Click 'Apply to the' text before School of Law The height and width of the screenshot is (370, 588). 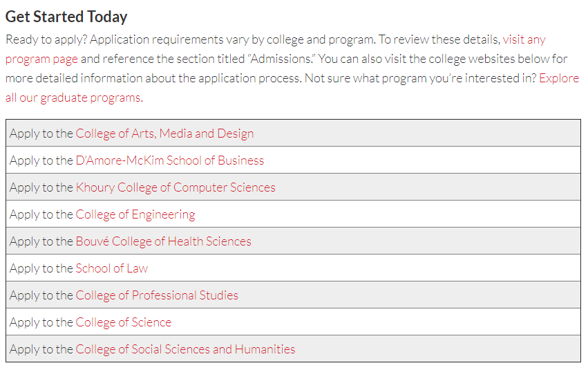(41, 268)
